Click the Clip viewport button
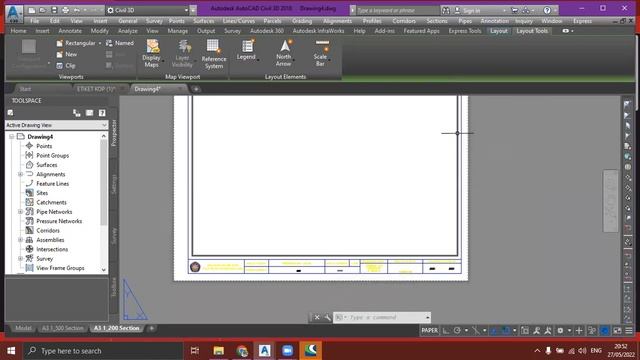The height and width of the screenshot is (360, 640). point(66,65)
